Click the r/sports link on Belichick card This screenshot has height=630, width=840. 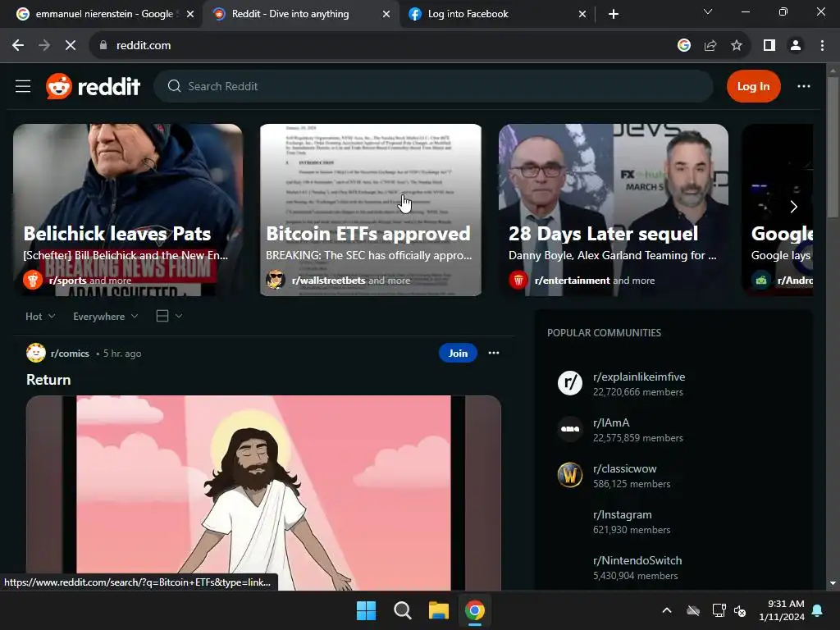67,281
